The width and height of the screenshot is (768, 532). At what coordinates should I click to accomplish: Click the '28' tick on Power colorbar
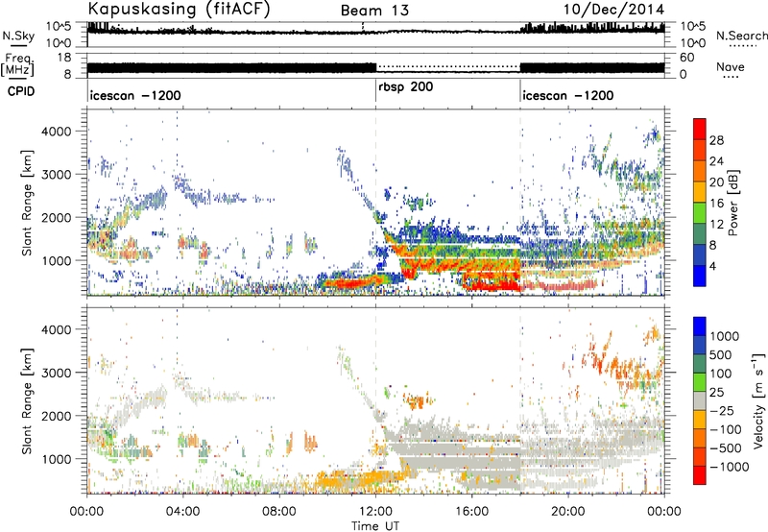[x=716, y=140]
